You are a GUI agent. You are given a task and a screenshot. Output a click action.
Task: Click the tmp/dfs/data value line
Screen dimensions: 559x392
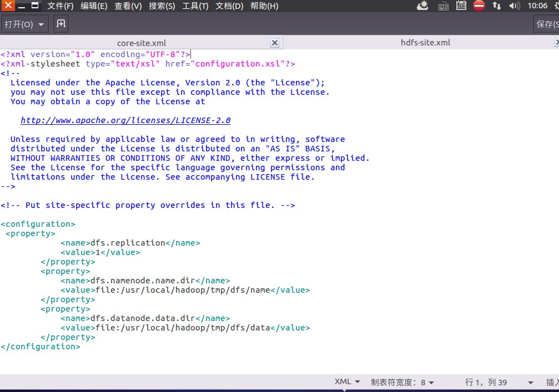185,328
